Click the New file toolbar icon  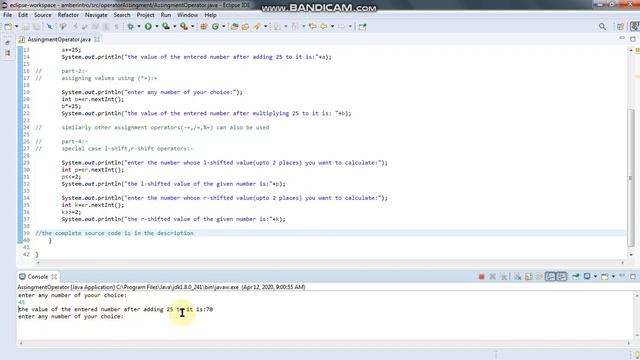8,27
